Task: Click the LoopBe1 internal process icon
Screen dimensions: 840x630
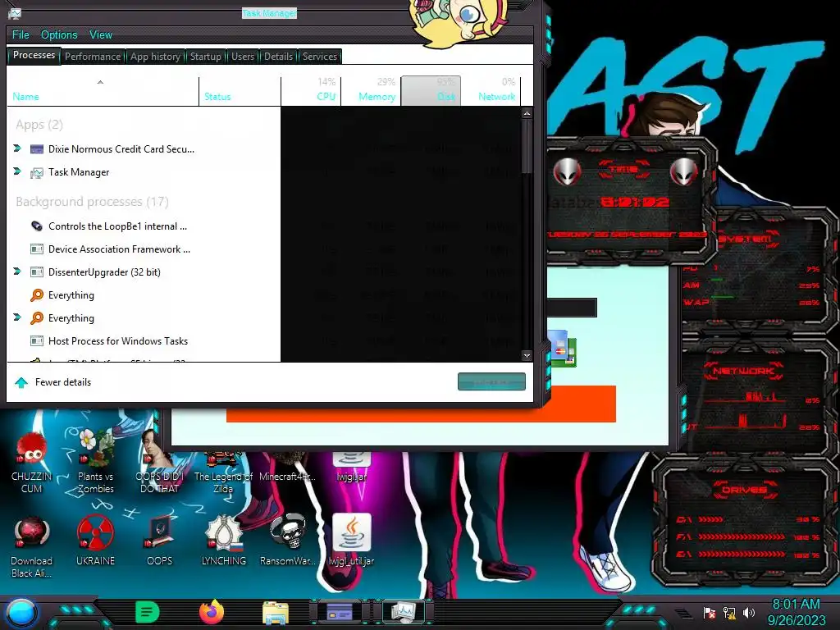Action: click(x=36, y=226)
